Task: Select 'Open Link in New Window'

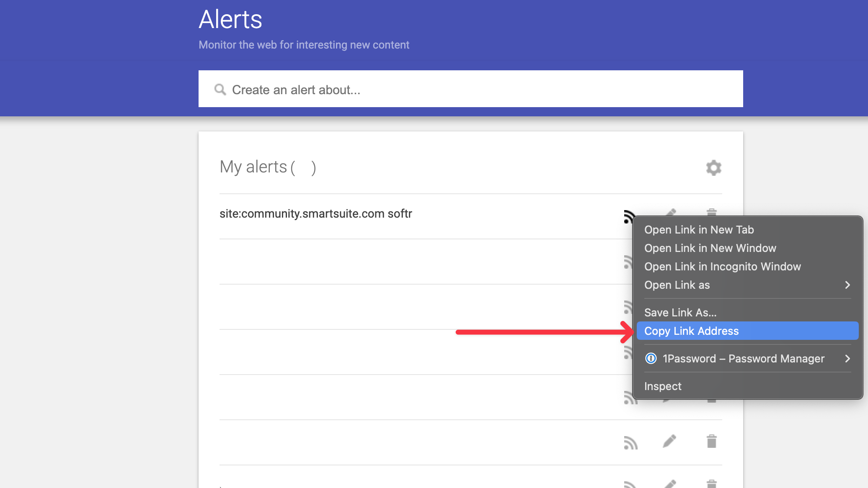Action: click(x=710, y=248)
